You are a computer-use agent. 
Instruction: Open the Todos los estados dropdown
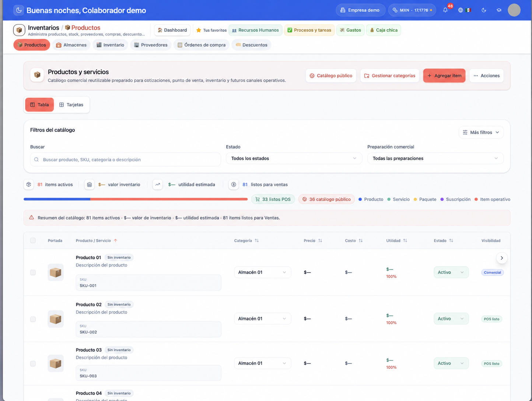coord(294,158)
